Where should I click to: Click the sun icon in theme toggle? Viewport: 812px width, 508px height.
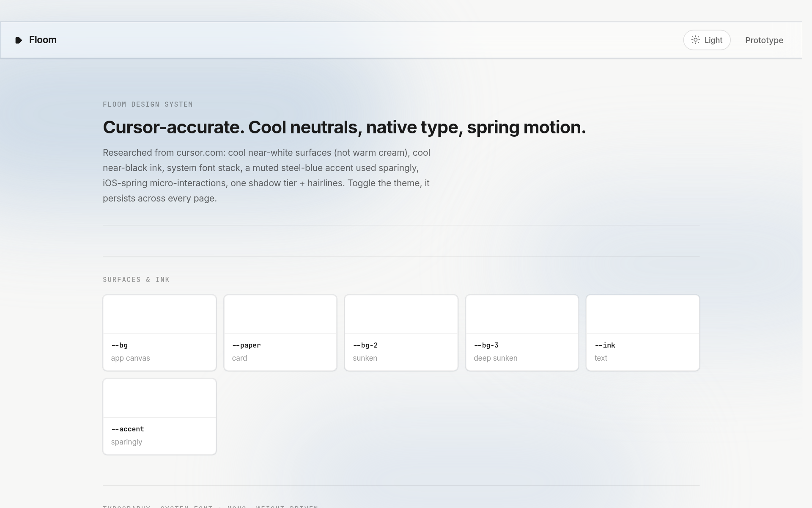695,40
